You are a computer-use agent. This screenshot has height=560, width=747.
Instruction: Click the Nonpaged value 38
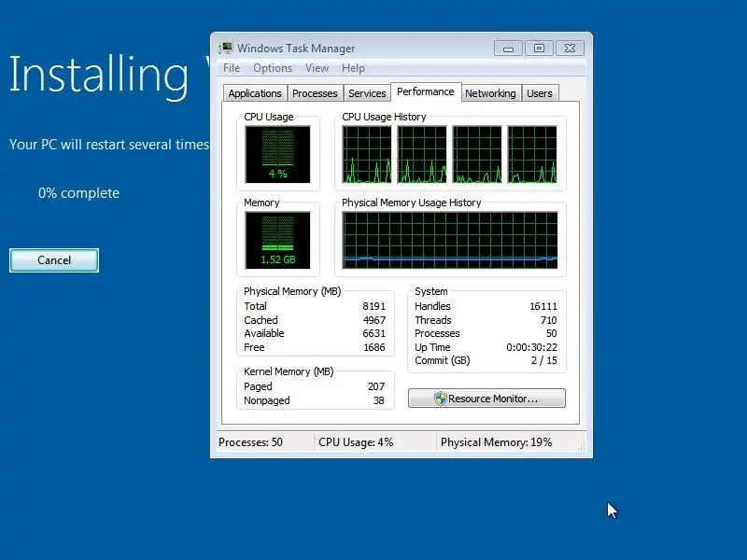378,400
